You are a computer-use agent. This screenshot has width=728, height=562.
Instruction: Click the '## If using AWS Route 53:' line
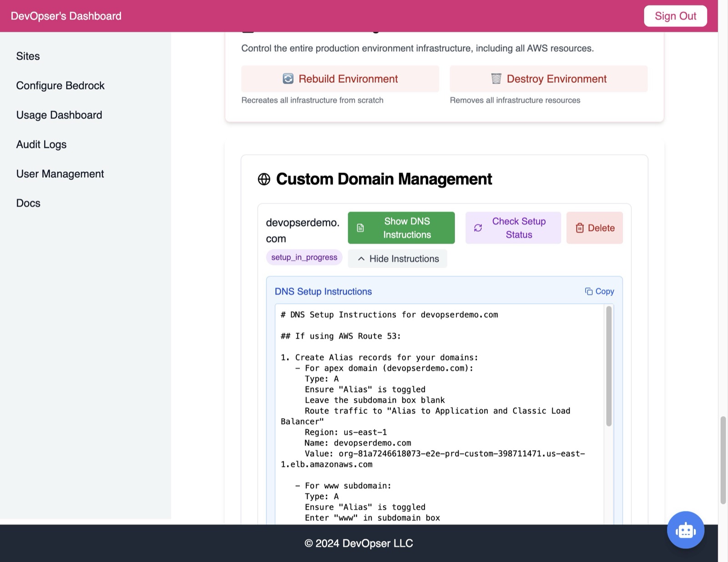tap(340, 336)
